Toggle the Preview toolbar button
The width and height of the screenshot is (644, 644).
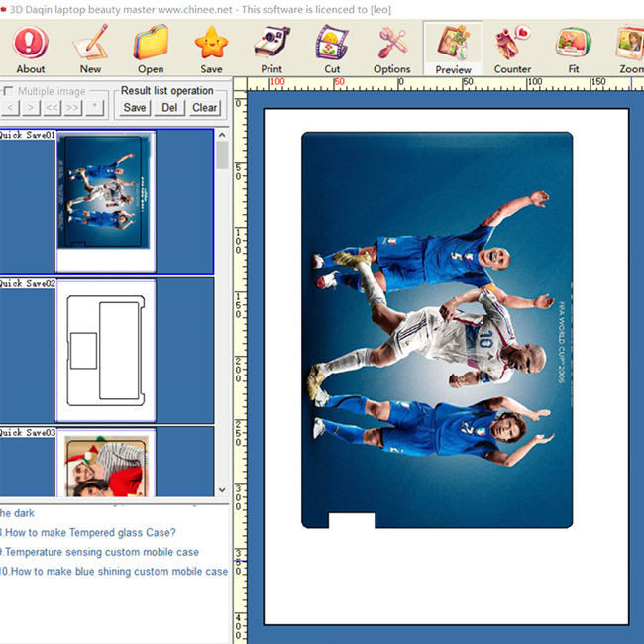point(453,49)
